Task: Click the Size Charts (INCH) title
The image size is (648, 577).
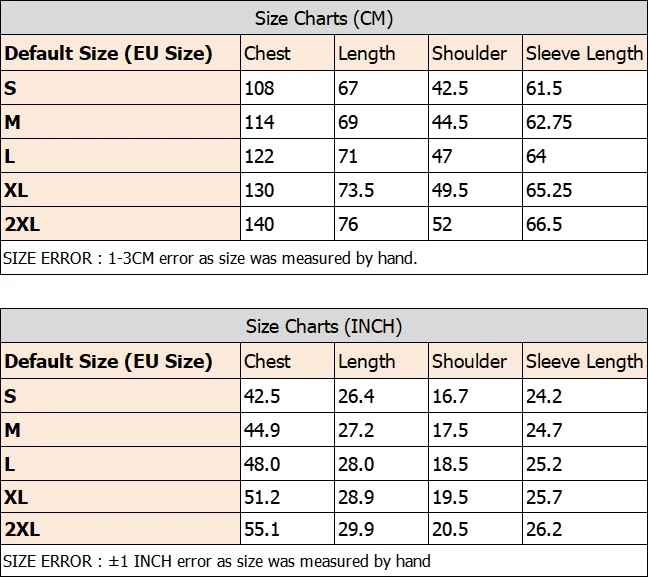Action: [324, 327]
